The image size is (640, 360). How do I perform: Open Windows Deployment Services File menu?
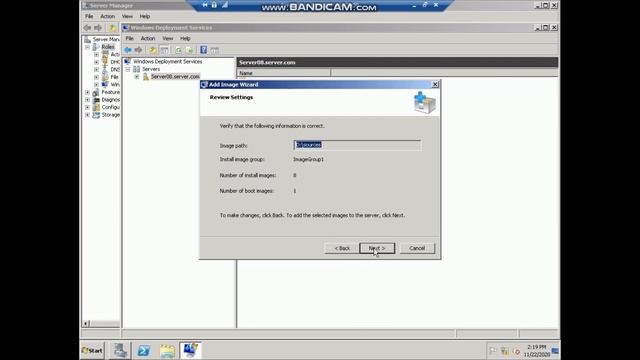coord(129,38)
